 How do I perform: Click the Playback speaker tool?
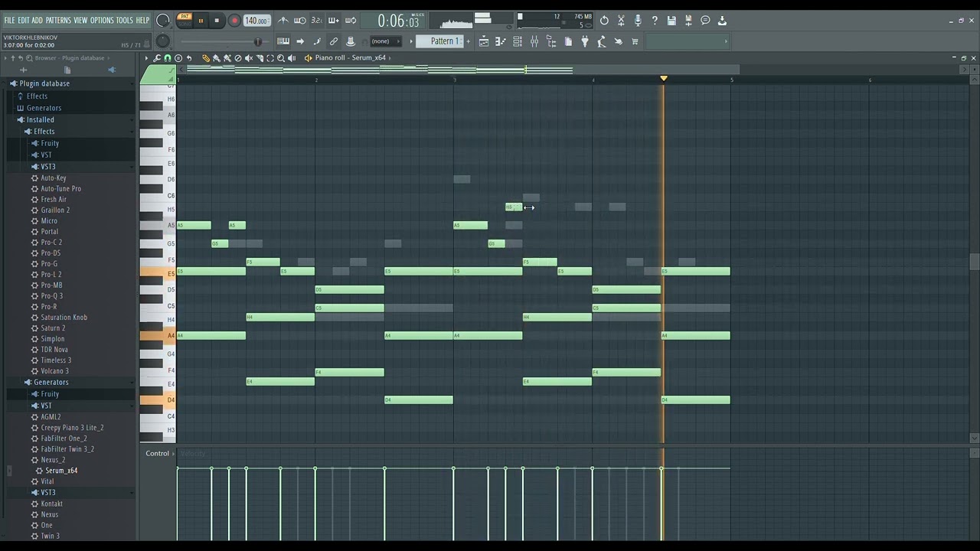292,58
